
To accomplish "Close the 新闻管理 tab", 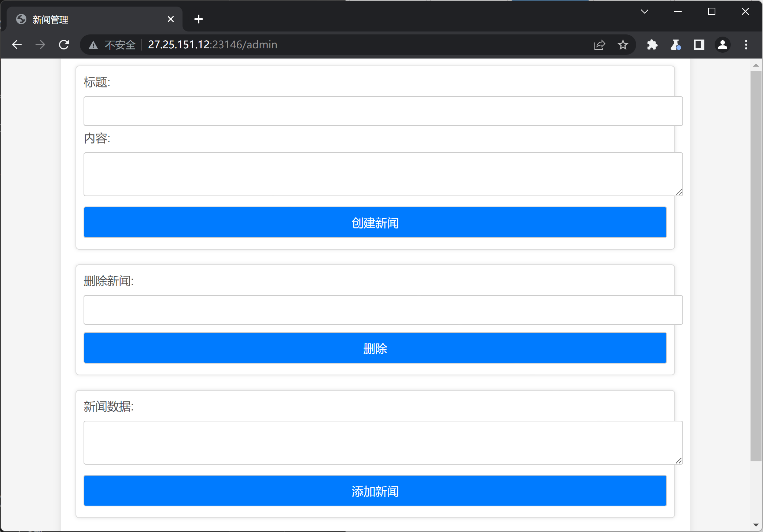I will 171,19.
